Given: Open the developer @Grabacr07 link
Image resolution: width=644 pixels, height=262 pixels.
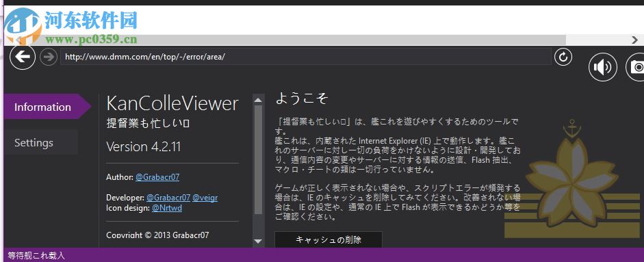Looking at the screenshot, I should (168, 198).
